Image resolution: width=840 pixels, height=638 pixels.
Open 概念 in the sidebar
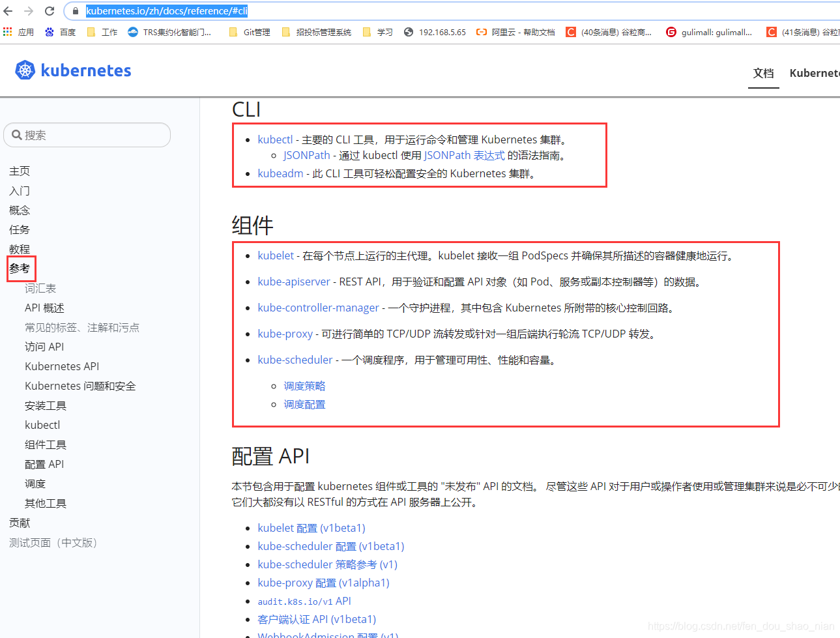click(x=20, y=210)
